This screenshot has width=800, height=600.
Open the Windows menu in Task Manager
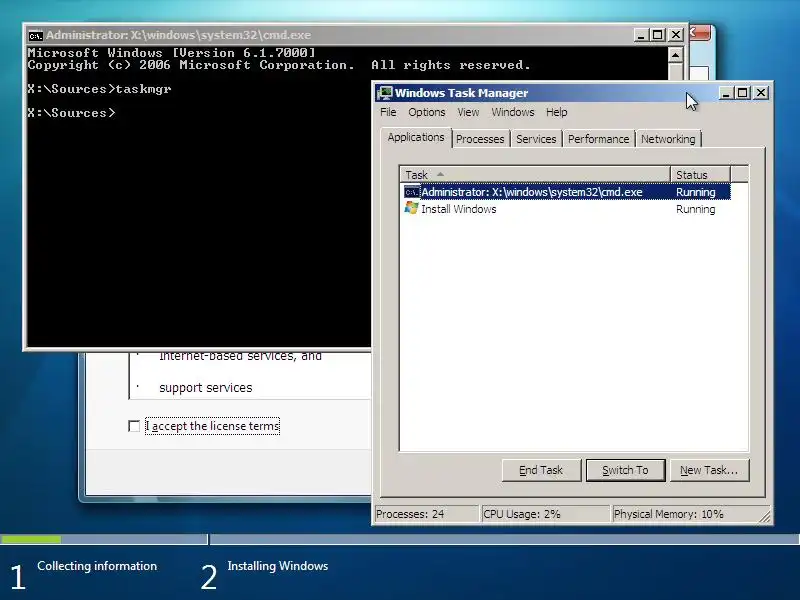coord(513,112)
